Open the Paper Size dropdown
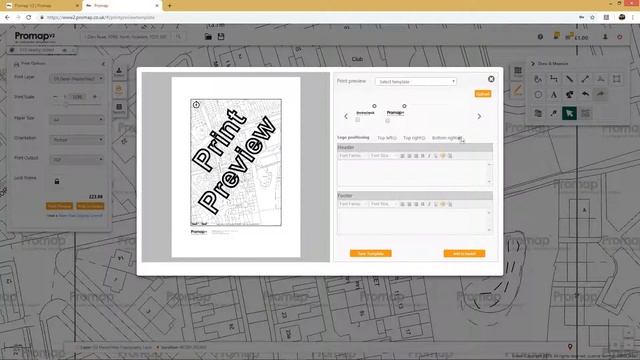This screenshot has height=360, width=640. click(x=77, y=120)
